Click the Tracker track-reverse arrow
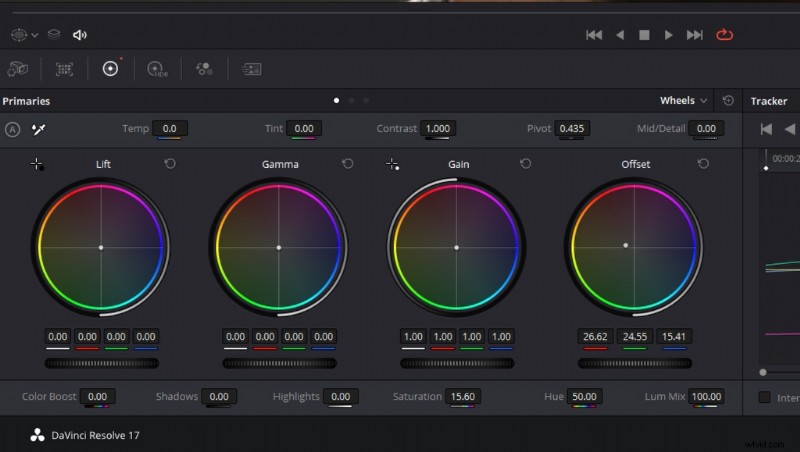This screenshot has width=800, height=452. [790, 129]
